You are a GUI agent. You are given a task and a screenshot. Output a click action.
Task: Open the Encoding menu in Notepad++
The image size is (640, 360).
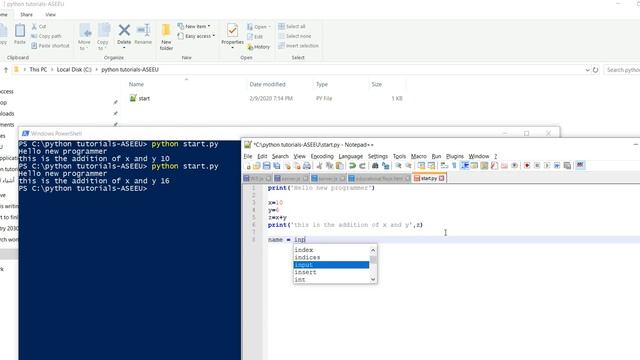click(322, 156)
